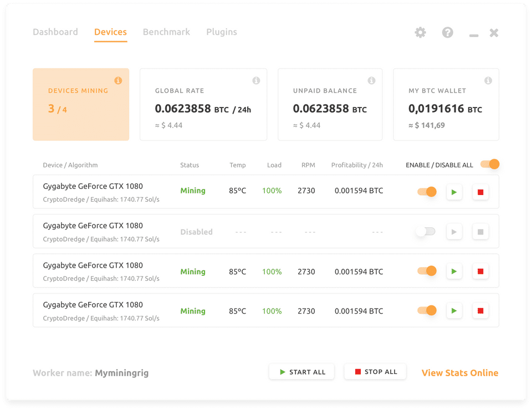532x410 pixels.
Task: Start mining on the third GTX 1080 row
Action: pyautogui.click(x=454, y=271)
